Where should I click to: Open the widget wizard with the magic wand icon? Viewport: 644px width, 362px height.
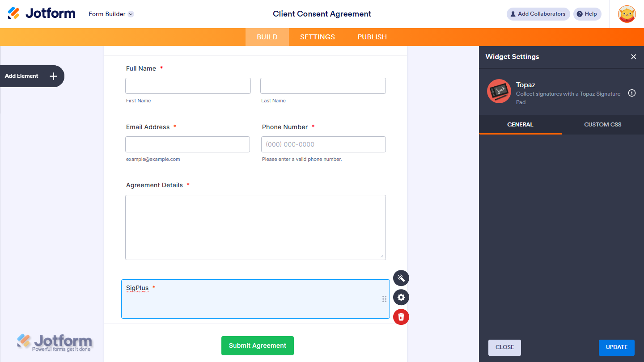coord(401,278)
